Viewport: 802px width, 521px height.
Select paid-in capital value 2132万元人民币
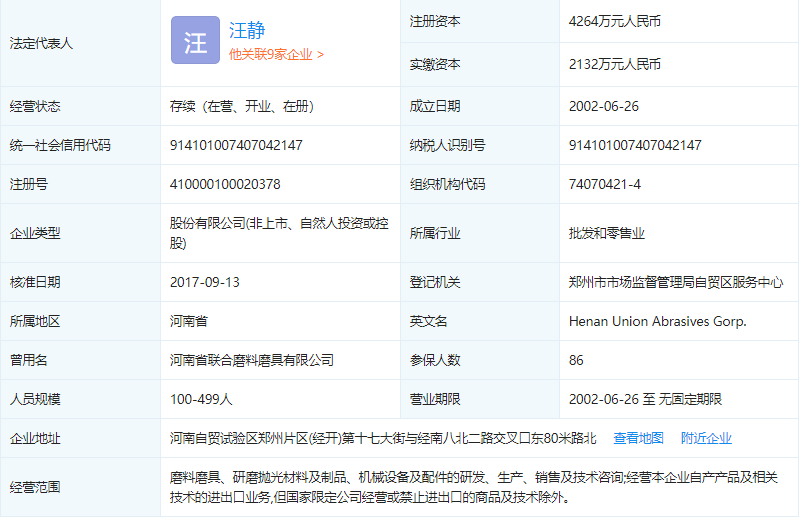point(615,64)
